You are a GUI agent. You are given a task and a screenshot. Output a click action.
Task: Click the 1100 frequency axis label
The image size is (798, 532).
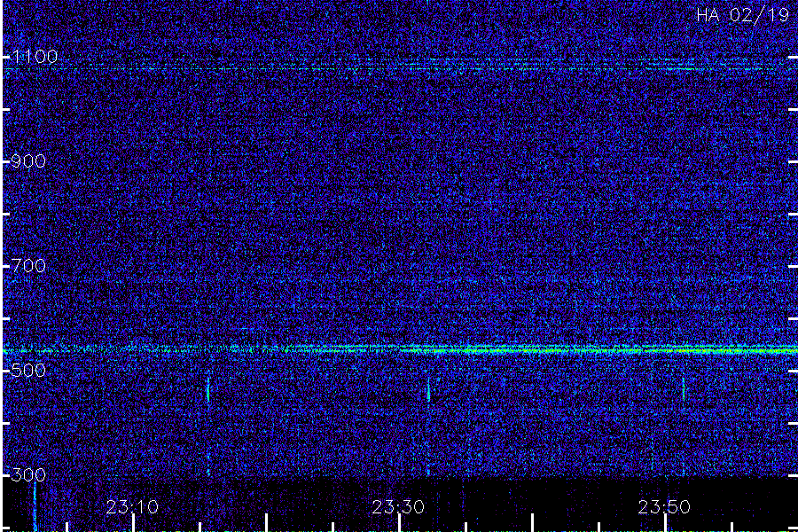point(35,57)
